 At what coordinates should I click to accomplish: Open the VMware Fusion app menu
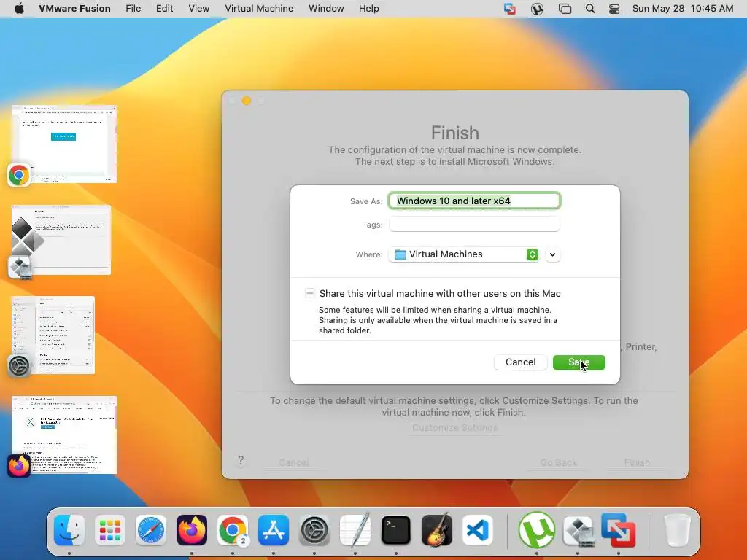coord(74,9)
